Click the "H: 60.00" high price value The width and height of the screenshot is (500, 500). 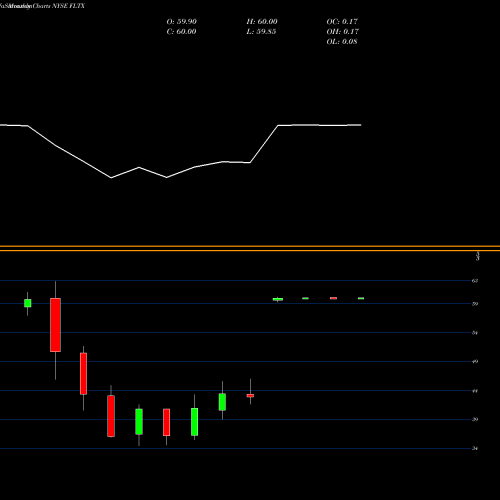point(262,21)
